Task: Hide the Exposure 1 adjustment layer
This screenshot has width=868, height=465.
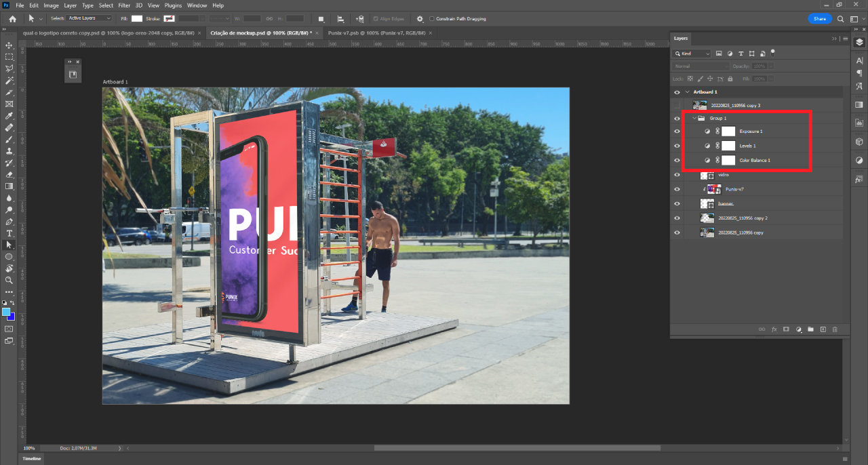Action: pos(677,132)
